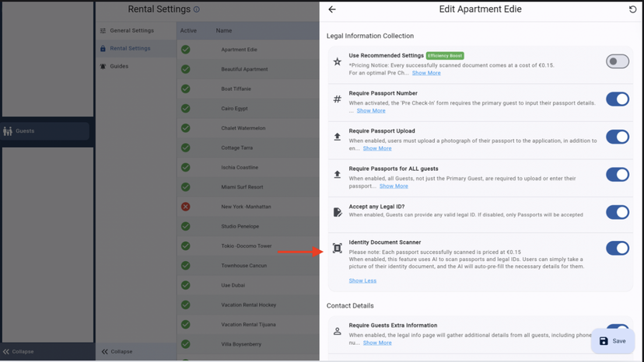
Task: Disable the Require Passport Upload toggle
Action: point(617,137)
